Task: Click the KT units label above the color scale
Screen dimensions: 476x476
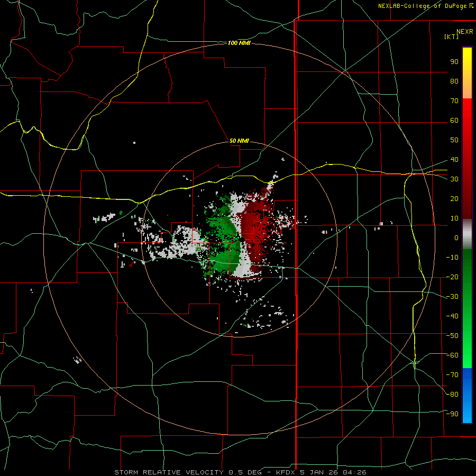Action: (x=452, y=36)
